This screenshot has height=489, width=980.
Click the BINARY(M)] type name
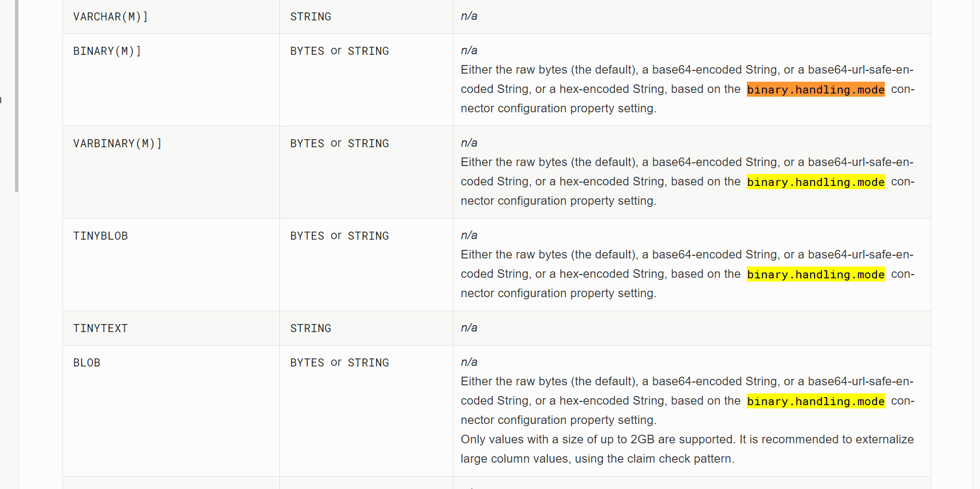(x=107, y=51)
